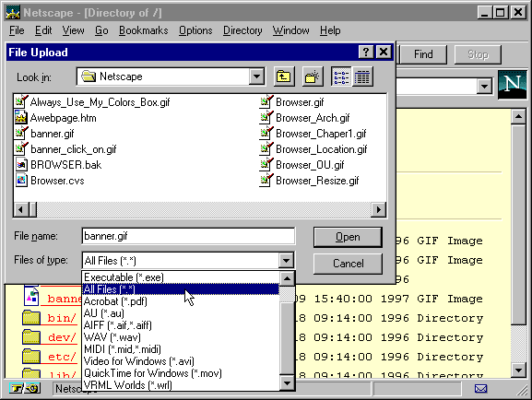Switch to Details view icon
This screenshot has height=400, width=532.
362,76
